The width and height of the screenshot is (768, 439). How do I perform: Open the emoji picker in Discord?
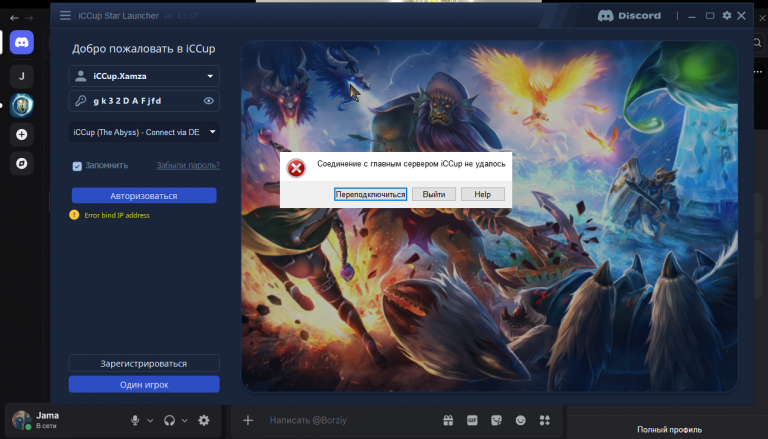[x=521, y=420]
